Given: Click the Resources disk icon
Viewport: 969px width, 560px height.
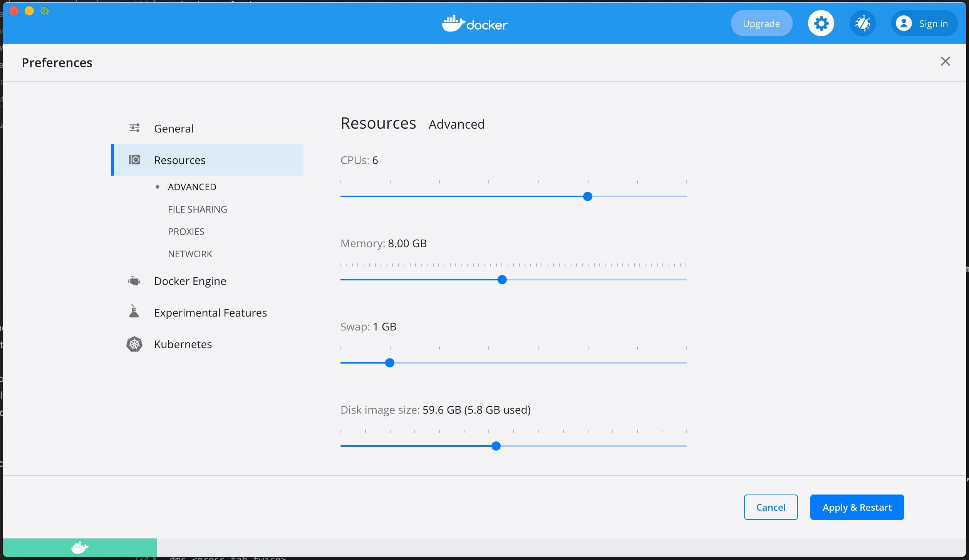Looking at the screenshot, I should 134,159.
